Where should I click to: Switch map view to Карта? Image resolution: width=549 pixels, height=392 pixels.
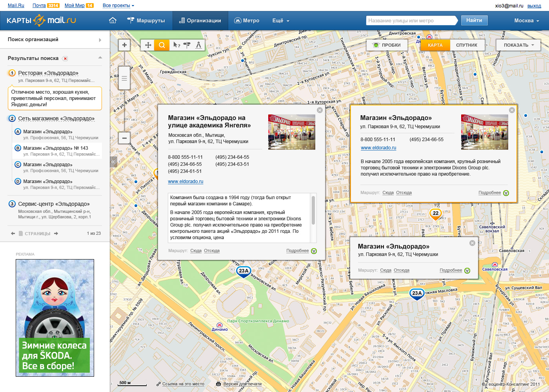tap(435, 45)
